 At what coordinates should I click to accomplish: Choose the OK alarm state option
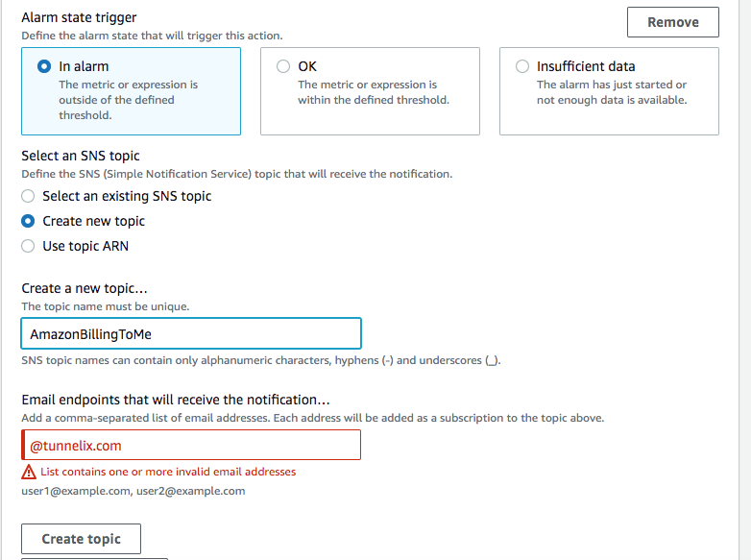pyautogui.click(x=283, y=66)
